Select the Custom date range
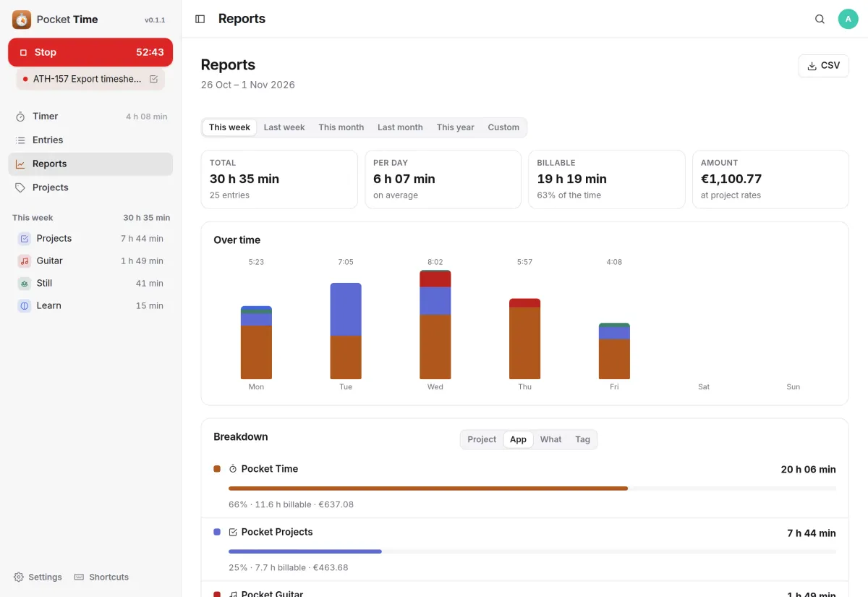The image size is (868, 597). tap(503, 127)
